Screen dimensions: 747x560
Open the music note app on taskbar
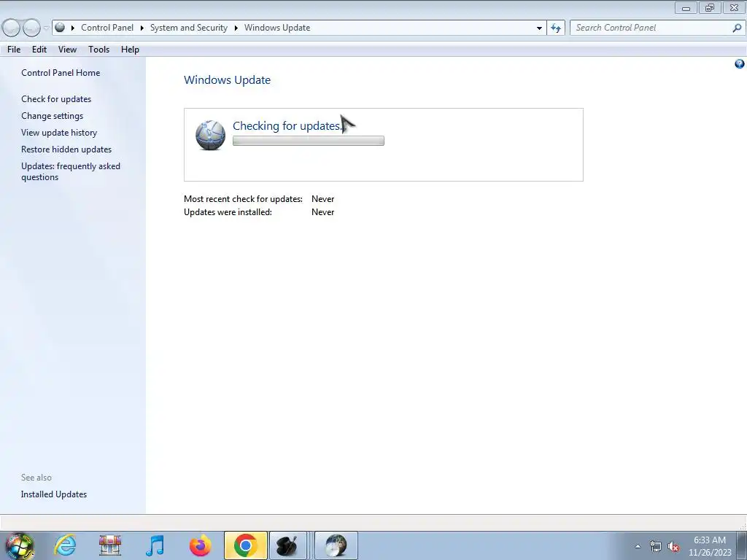[155, 545]
